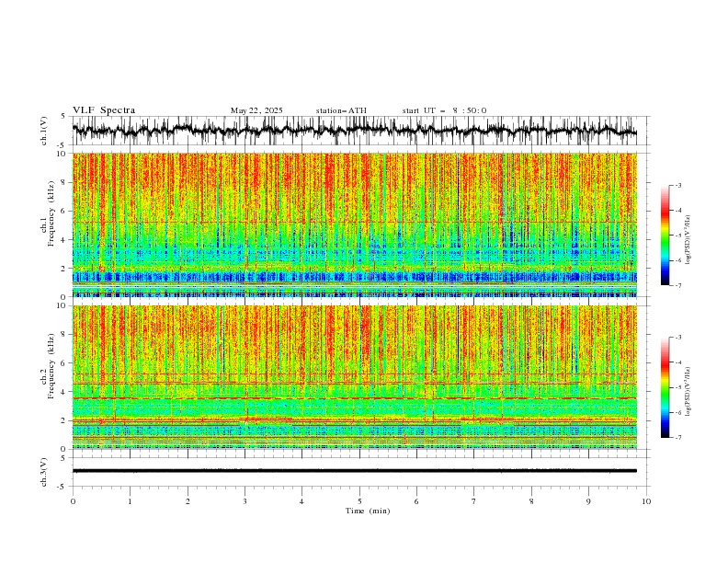Click the ch.1 color scale "-7" label
Image resolution: width=728 pixels, height=563 pixels.
click(x=677, y=285)
